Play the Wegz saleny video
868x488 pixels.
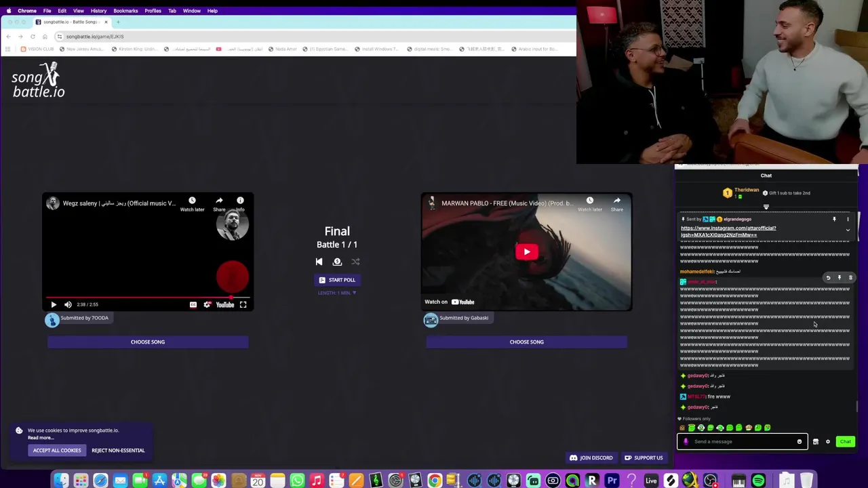click(x=54, y=304)
